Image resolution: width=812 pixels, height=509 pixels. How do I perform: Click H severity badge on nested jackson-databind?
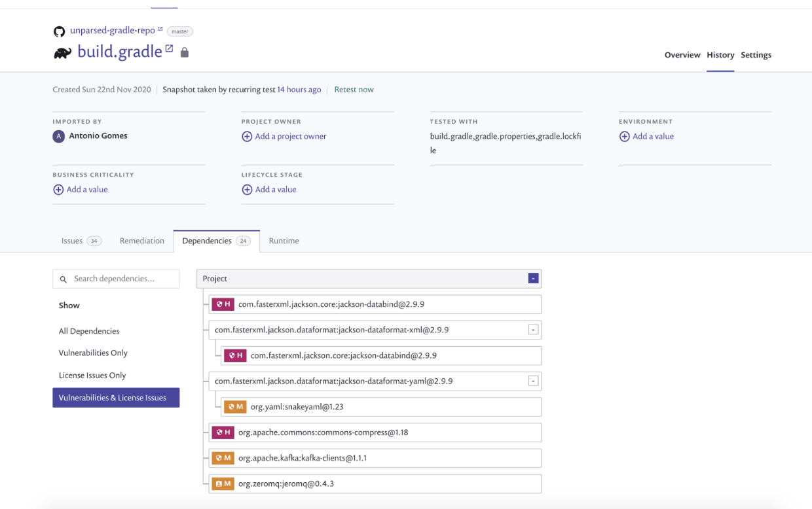pyautogui.click(x=236, y=355)
